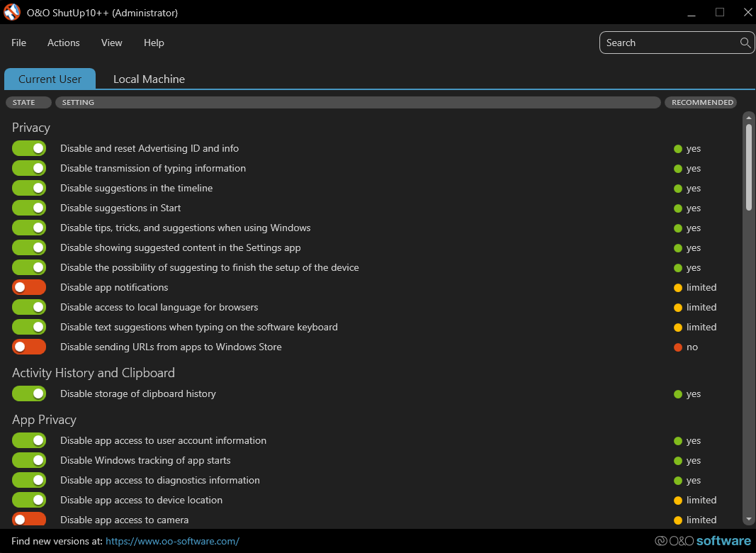Click the vertical scrollbar thumb

(x=748, y=167)
